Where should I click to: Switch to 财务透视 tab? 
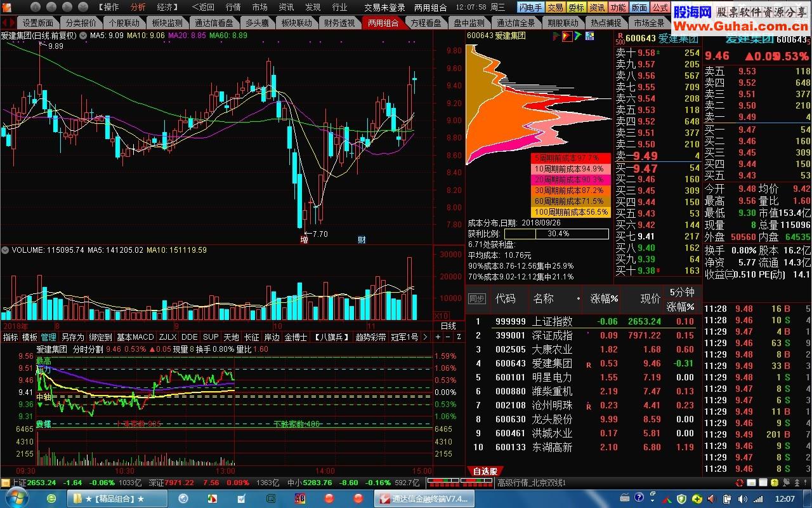pyautogui.click(x=339, y=22)
